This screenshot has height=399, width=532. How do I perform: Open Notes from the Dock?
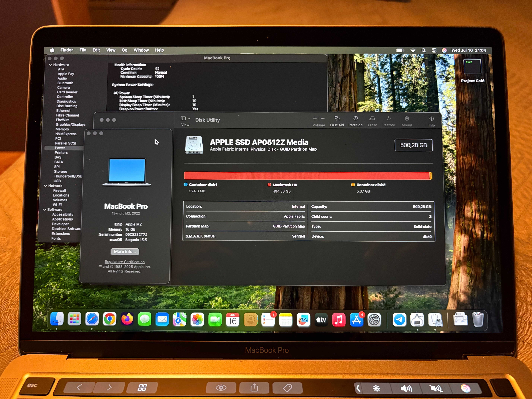click(286, 320)
